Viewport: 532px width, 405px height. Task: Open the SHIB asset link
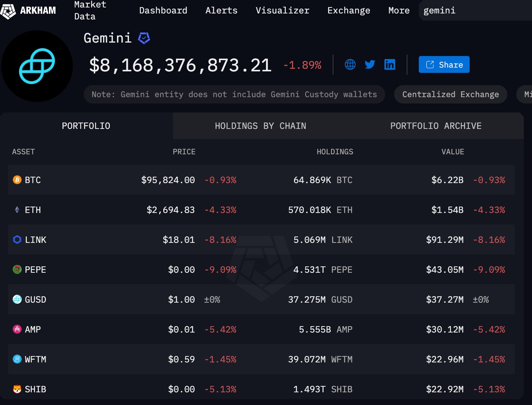click(x=35, y=389)
